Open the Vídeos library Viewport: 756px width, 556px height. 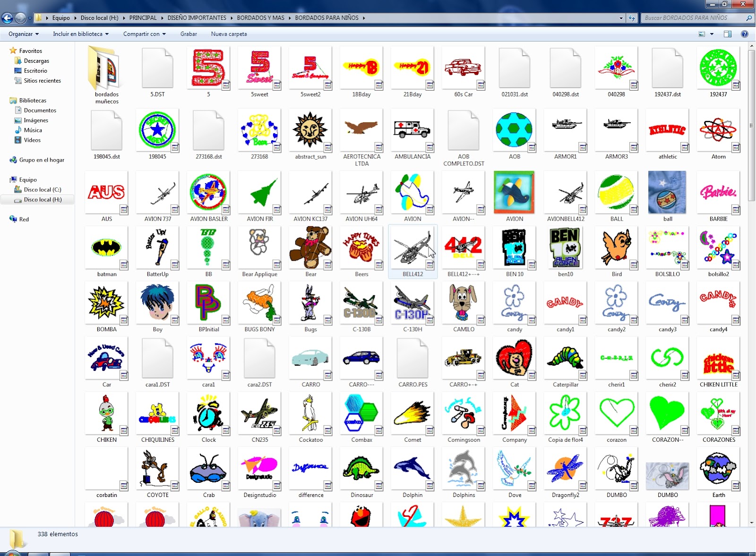click(32, 140)
